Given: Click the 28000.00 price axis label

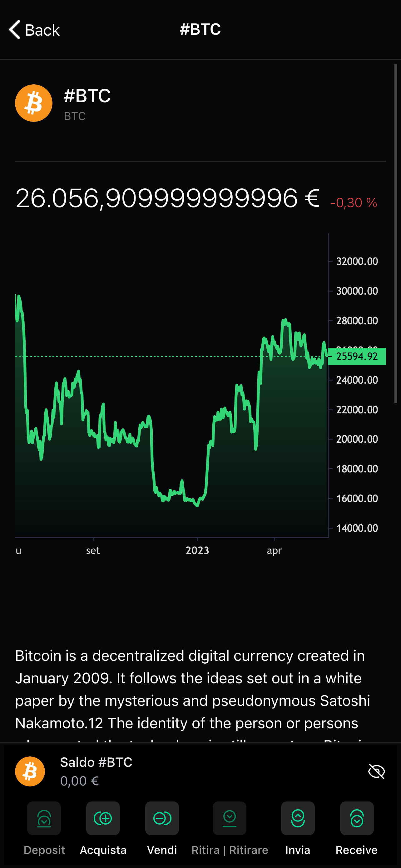Looking at the screenshot, I should (x=357, y=321).
